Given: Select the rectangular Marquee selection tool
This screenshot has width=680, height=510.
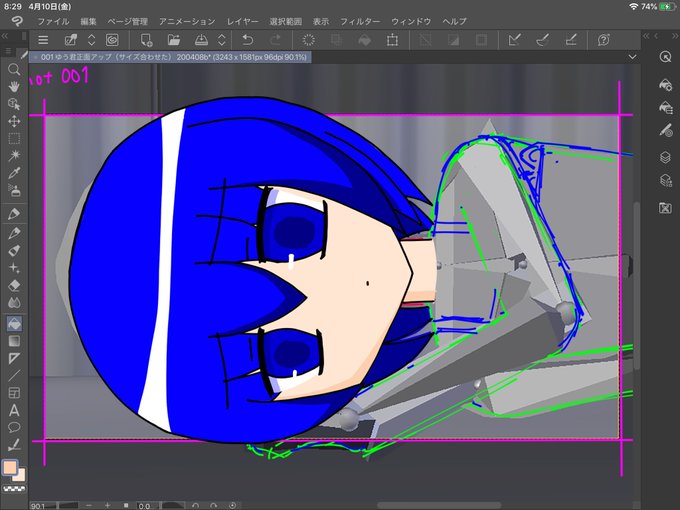Looking at the screenshot, I should (x=14, y=138).
